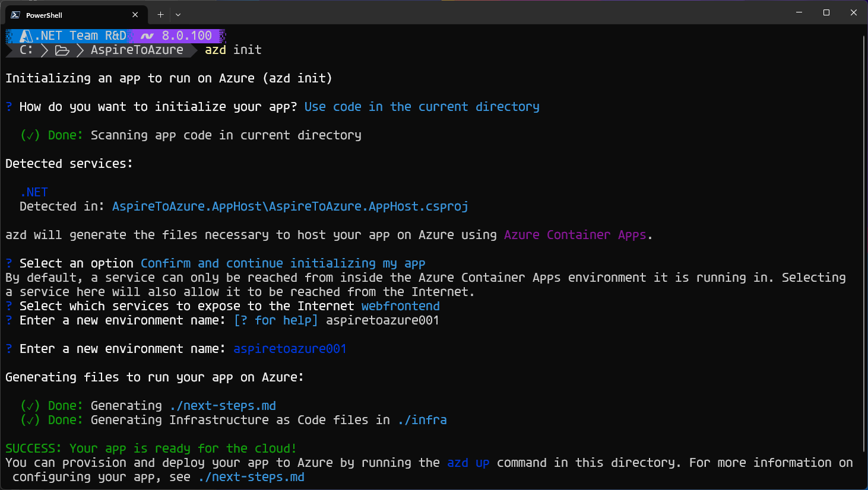Screen dimensions: 868x490
Task: Click the PowerShell icon in the tab
Action: 15,15
